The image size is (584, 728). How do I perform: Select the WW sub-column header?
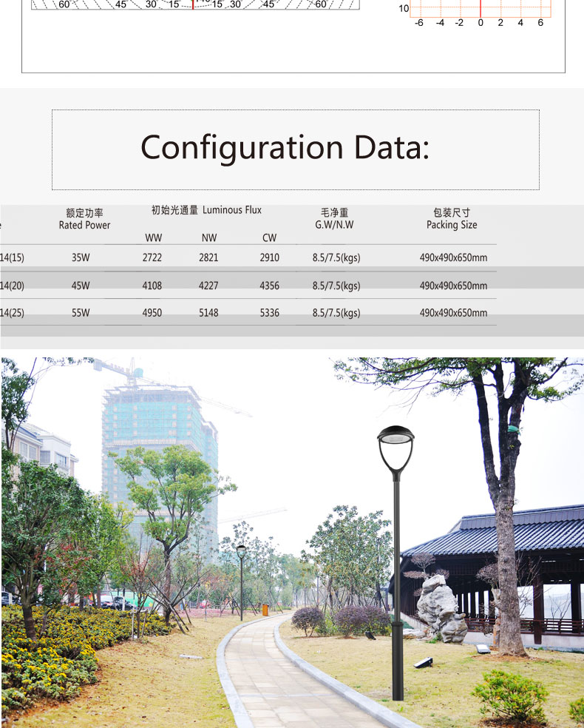pyautogui.click(x=153, y=238)
